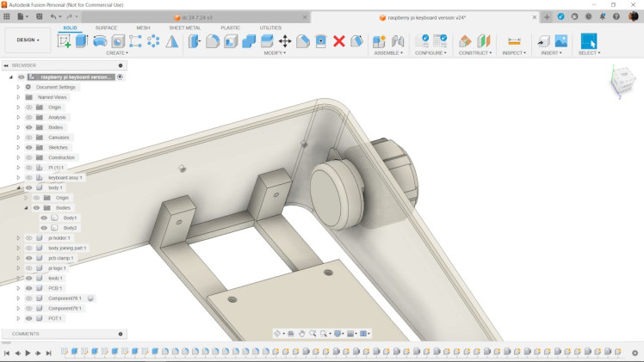This screenshot has width=644, height=362.
Task: Select the Body2 item in browser
Action: (x=70, y=228)
